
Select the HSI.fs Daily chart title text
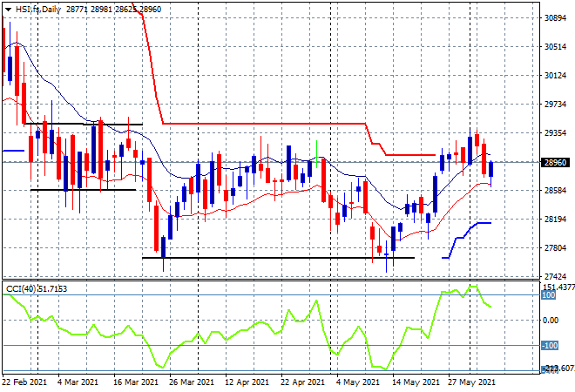pyautogui.click(x=38, y=10)
